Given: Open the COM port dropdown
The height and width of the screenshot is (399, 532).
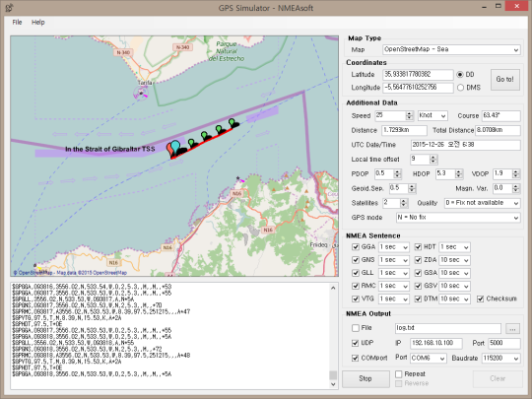Looking at the screenshot, I should [x=429, y=359].
